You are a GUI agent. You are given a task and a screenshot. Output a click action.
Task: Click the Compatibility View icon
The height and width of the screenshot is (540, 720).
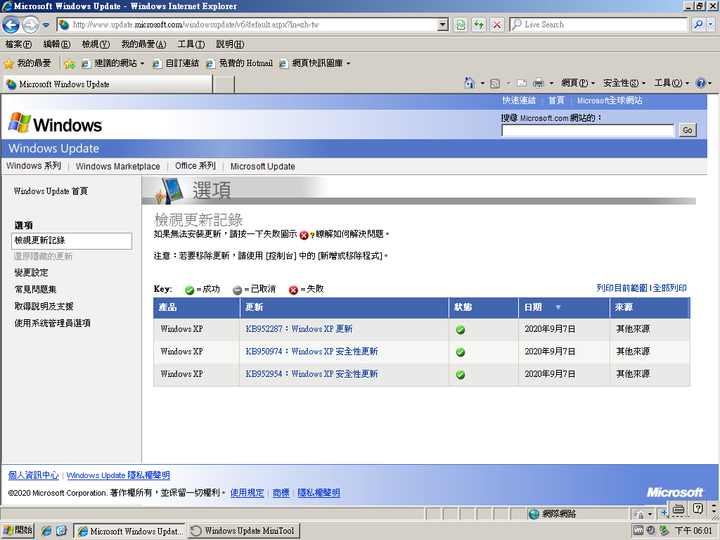[x=460, y=25]
